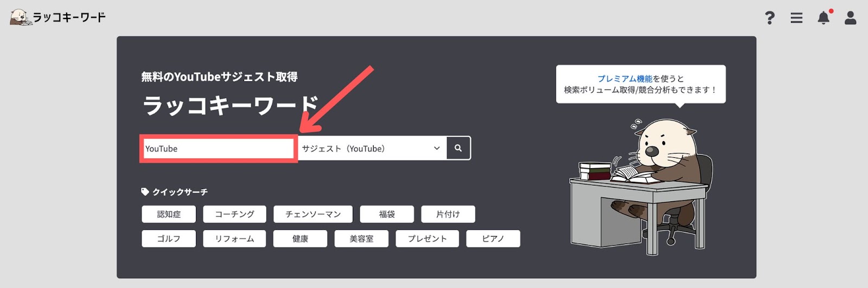
Task: Open the user account icon
Action: (851, 18)
